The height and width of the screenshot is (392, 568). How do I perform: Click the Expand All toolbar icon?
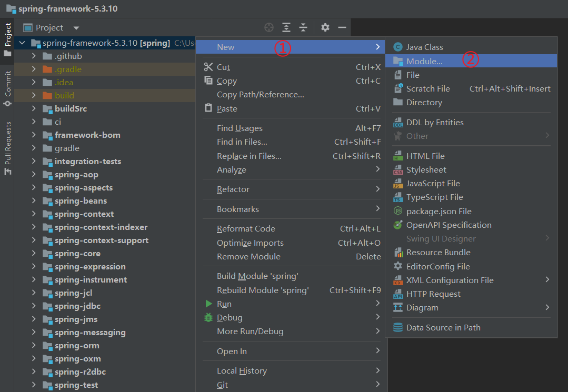click(x=286, y=27)
